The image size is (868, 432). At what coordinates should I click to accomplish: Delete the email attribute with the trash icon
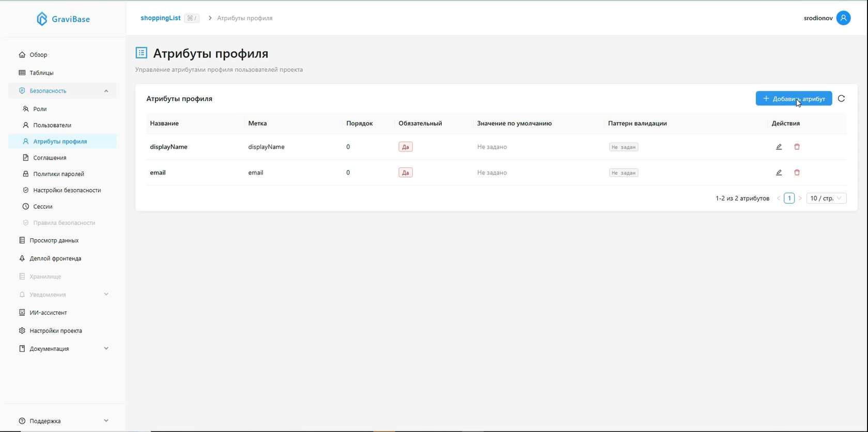click(x=797, y=173)
